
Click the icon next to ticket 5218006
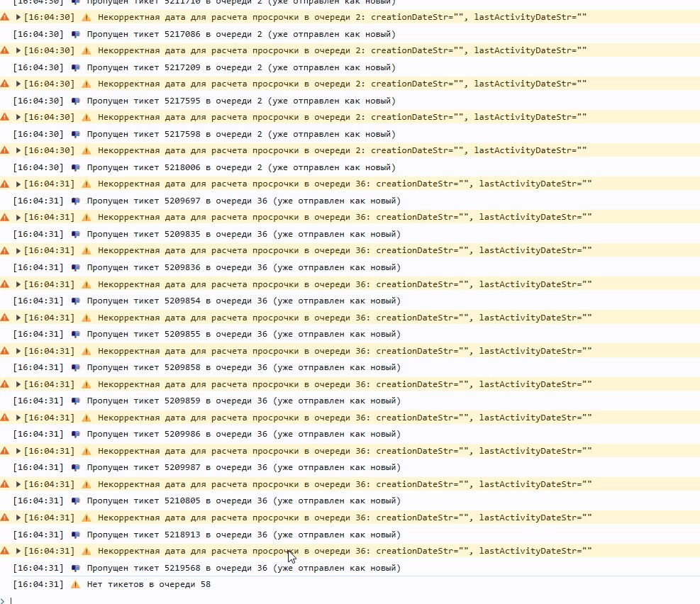(x=76, y=167)
